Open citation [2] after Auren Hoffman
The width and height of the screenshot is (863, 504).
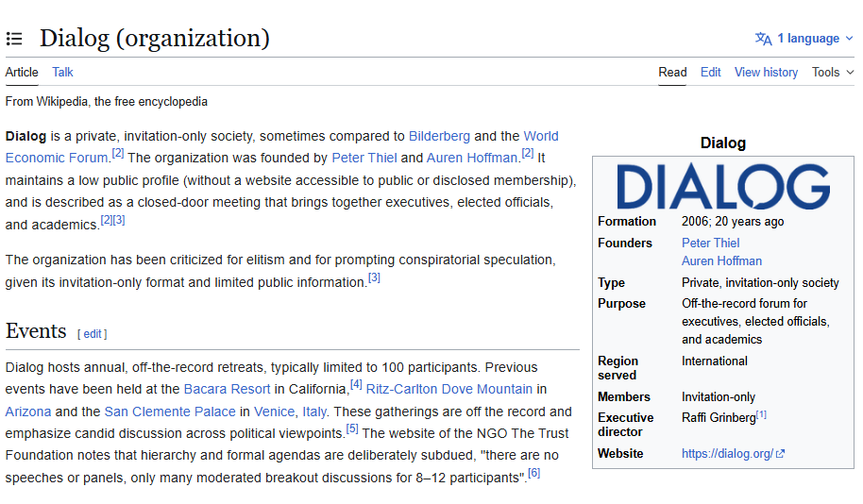[527, 153]
